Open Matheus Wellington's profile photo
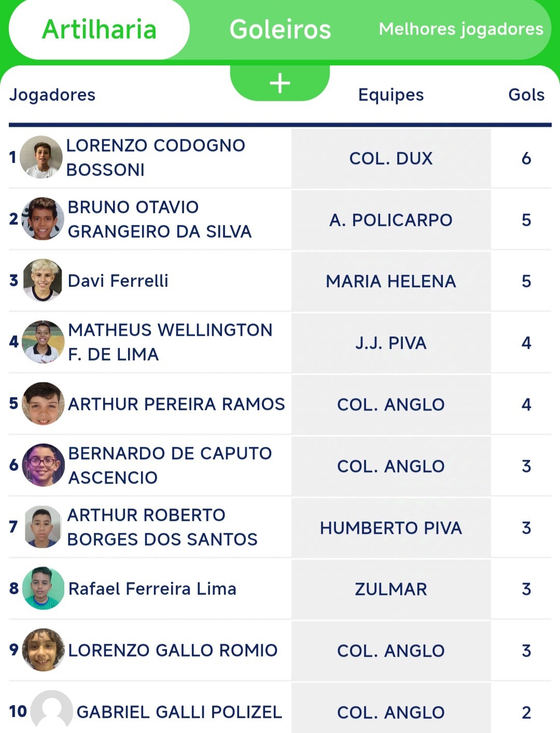This screenshot has width=560, height=733. pyautogui.click(x=43, y=342)
